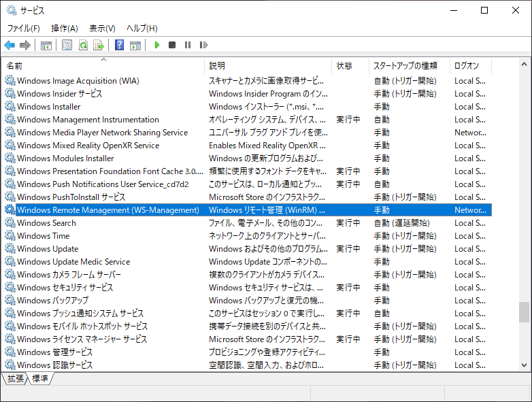Start service with the green play icon

(x=156, y=45)
